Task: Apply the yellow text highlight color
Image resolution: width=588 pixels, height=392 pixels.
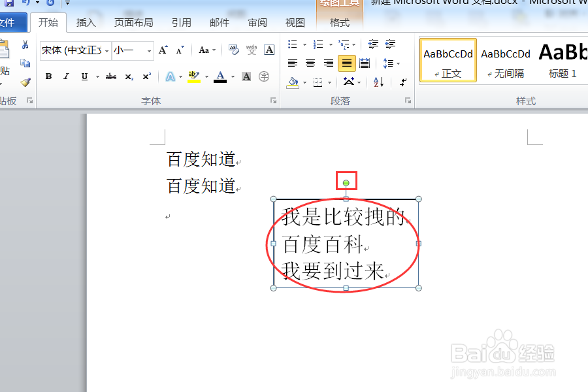Action: 194,76
